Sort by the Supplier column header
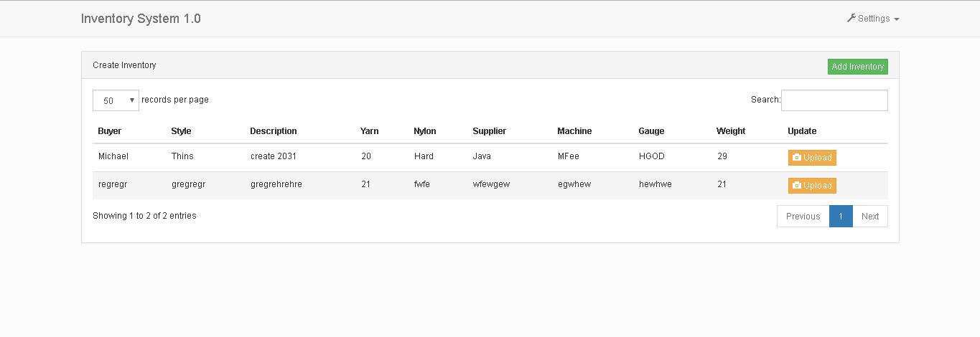This screenshot has height=337, width=980. click(490, 131)
